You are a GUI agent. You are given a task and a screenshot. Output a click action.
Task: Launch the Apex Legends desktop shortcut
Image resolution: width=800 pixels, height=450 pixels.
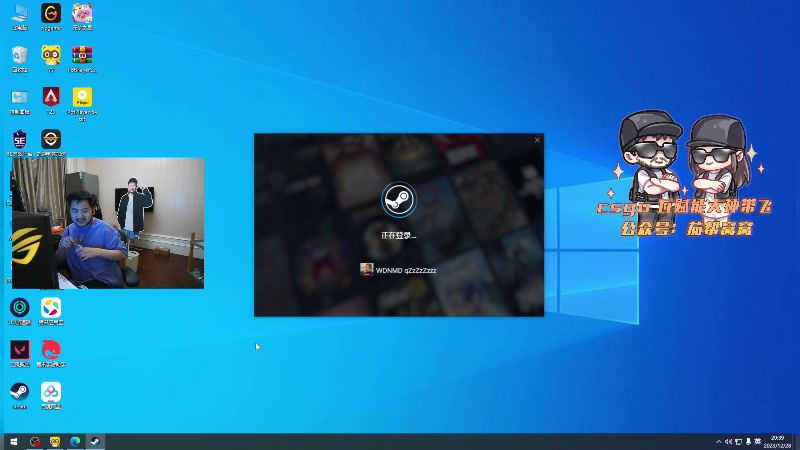(x=51, y=101)
